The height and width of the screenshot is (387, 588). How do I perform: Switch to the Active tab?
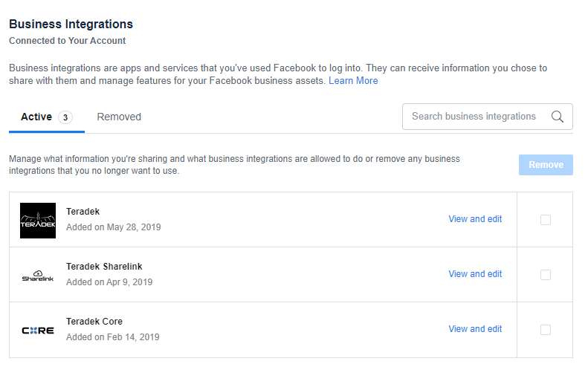point(36,117)
